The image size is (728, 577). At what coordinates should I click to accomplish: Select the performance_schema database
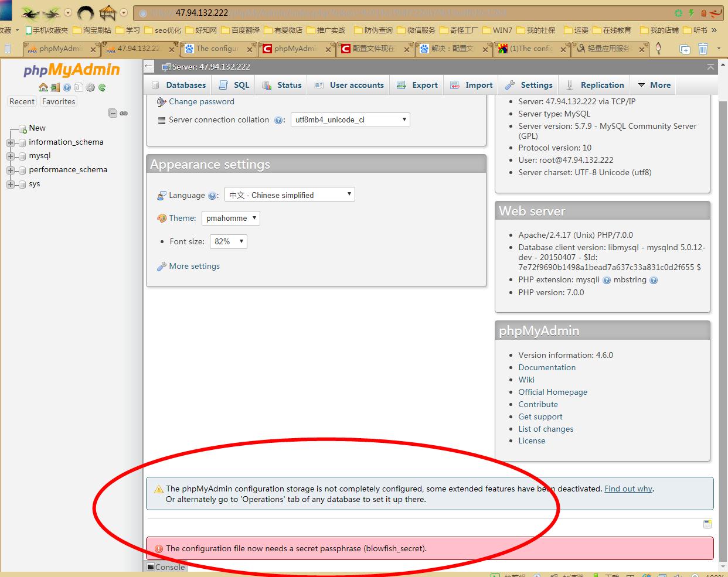(68, 170)
